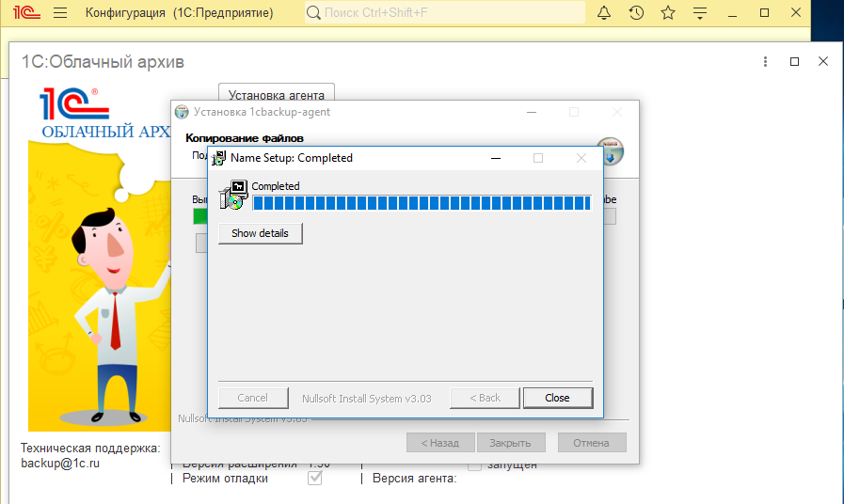Click Закрыть in 1cbackup-agent installer

pos(510,443)
